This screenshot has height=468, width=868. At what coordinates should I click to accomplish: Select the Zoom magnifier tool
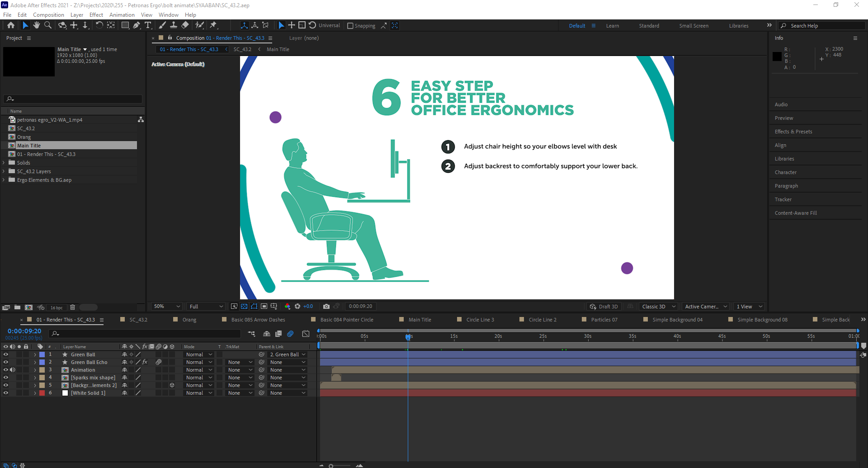(48, 25)
